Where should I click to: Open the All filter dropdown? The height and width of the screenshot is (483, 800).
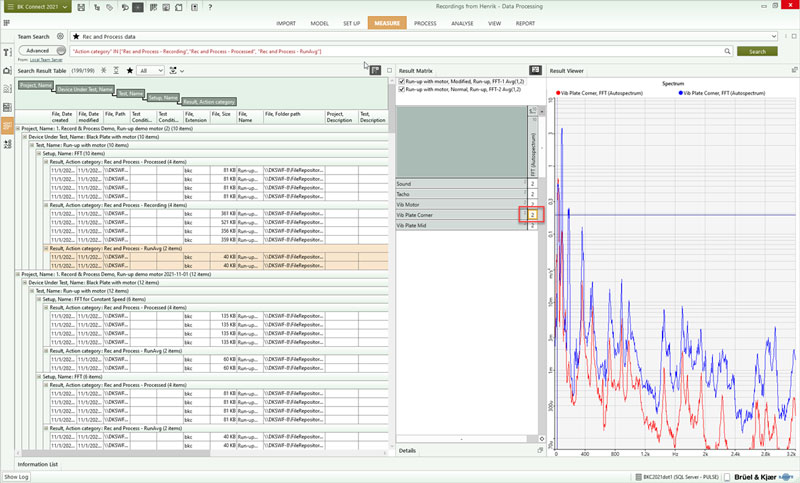click(151, 71)
